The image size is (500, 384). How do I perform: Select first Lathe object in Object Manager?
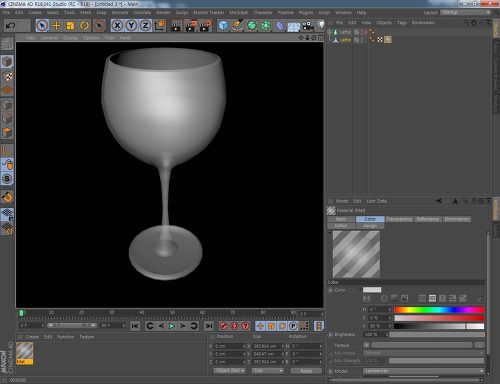(345, 32)
